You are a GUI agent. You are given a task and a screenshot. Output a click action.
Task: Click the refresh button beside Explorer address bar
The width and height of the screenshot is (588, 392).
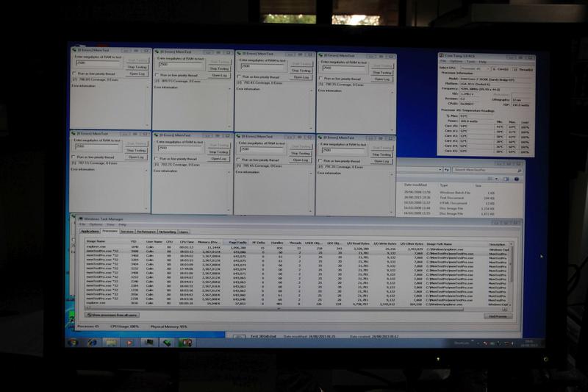point(447,170)
